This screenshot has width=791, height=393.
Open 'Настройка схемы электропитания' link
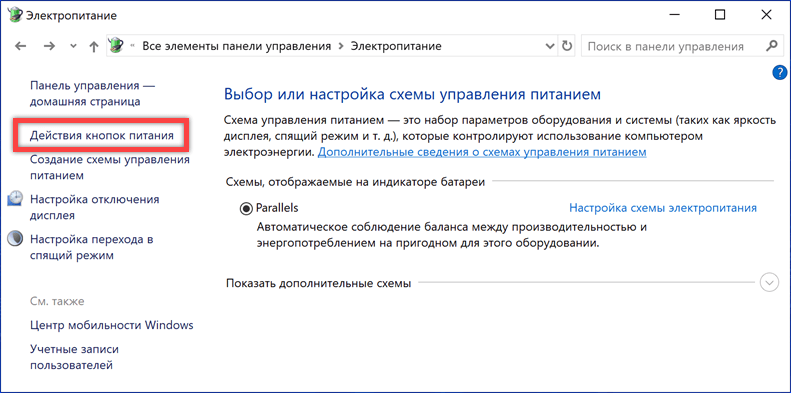click(663, 208)
